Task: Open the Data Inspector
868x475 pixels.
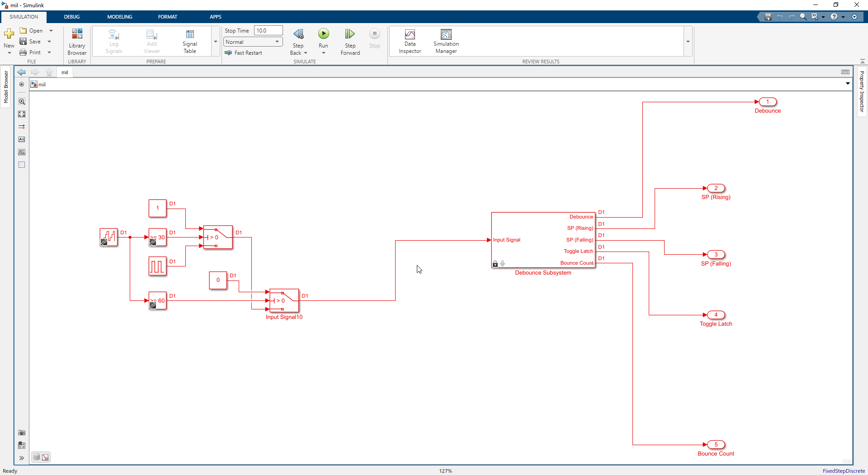Action: pyautogui.click(x=410, y=42)
